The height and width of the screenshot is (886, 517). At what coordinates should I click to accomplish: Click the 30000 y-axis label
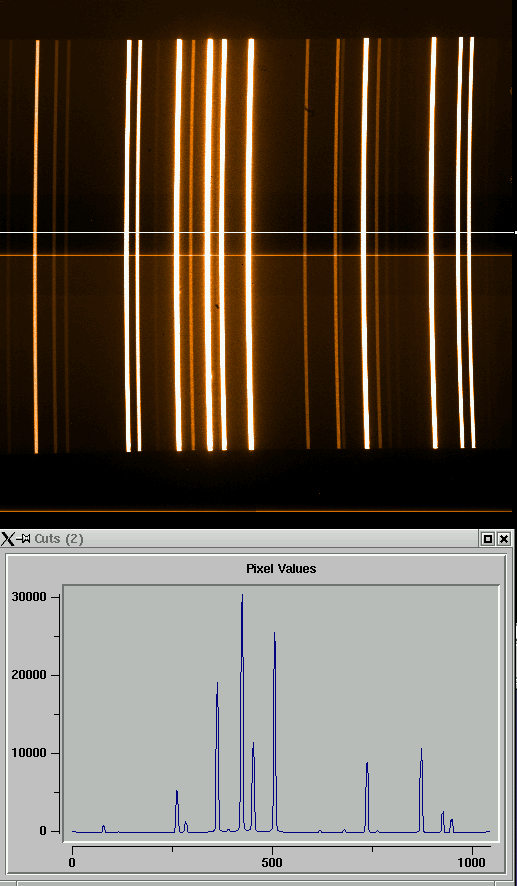click(x=32, y=597)
